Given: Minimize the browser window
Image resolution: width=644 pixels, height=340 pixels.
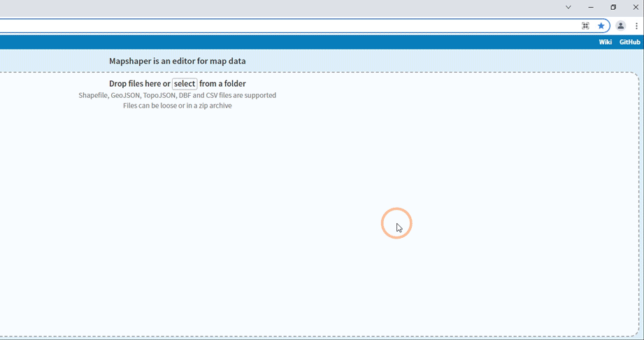Looking at the screenshot, I should (591, 7).
